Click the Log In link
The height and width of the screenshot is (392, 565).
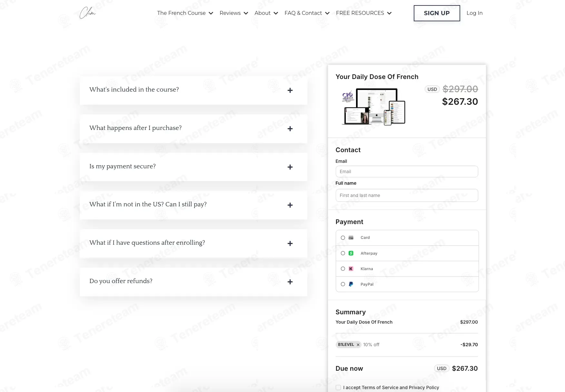click(474, 13)
